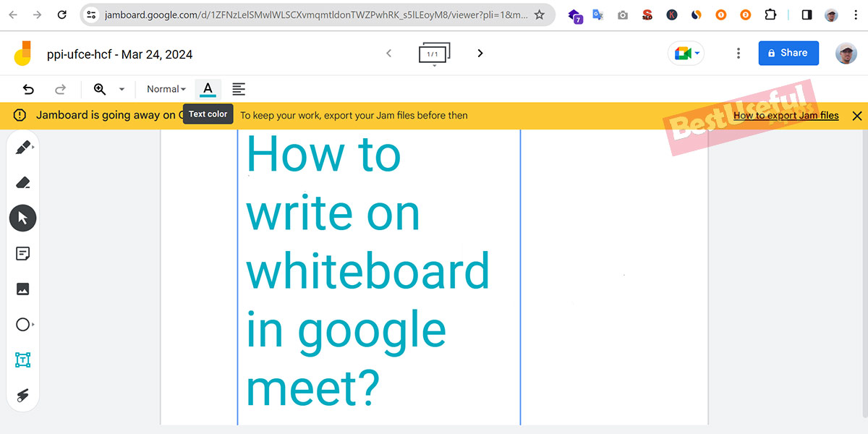Viewport: 868px width, 434px height.
Task: Select the laser pointer tool
Action: [22, 395]
